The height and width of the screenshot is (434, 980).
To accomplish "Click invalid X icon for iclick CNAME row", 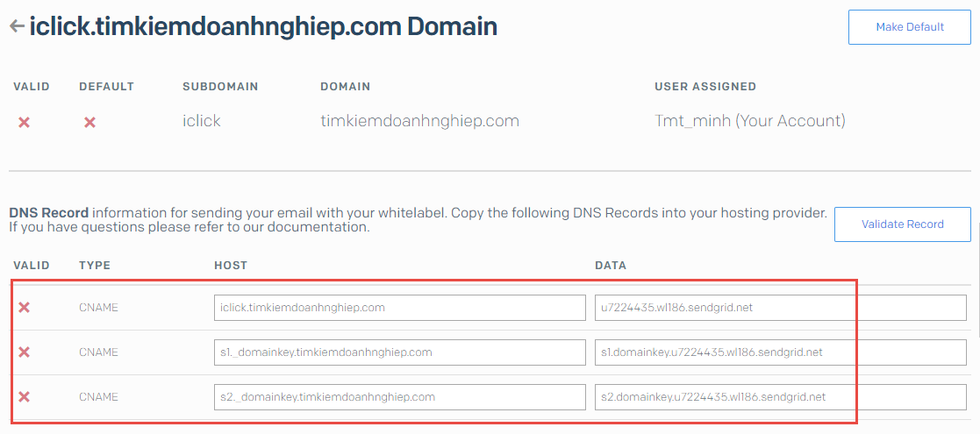I will pyautogui.click(x=24, y=307).
